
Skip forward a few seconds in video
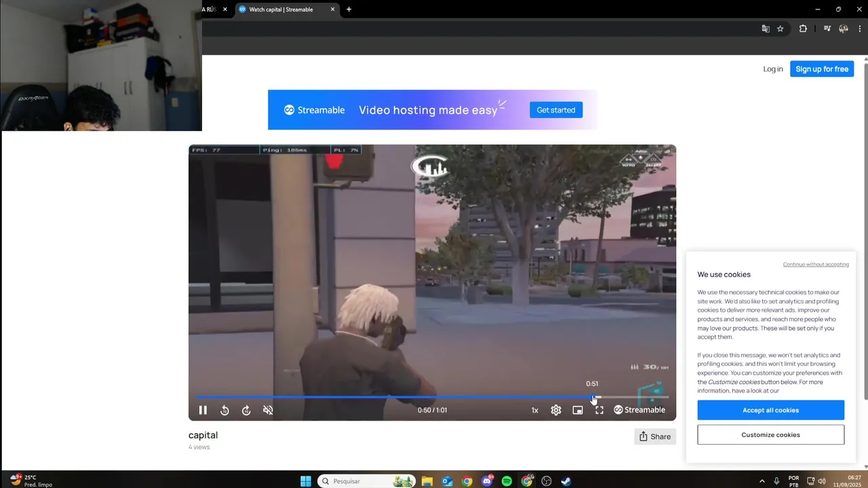click(x=246, y=410)
